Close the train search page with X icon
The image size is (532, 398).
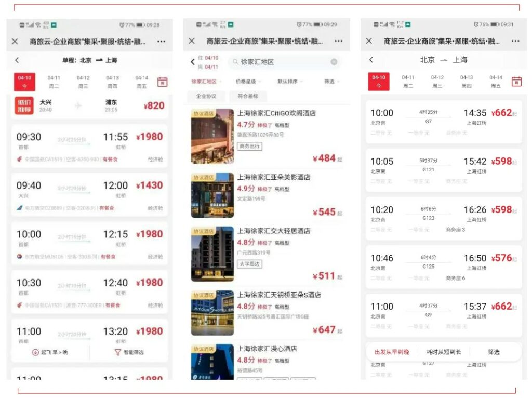click(x=369, y=41)
